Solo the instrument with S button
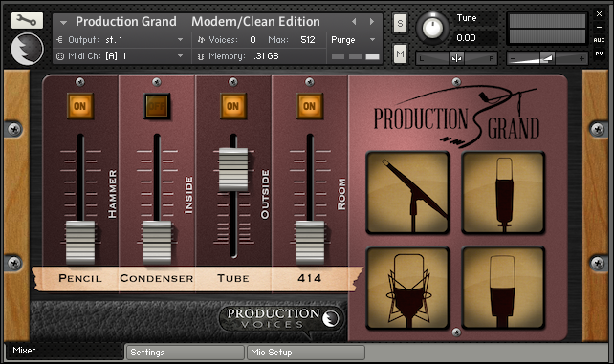The width and height of the screenshot is (614, 364). pyautogui.click(x=400, y=24)
